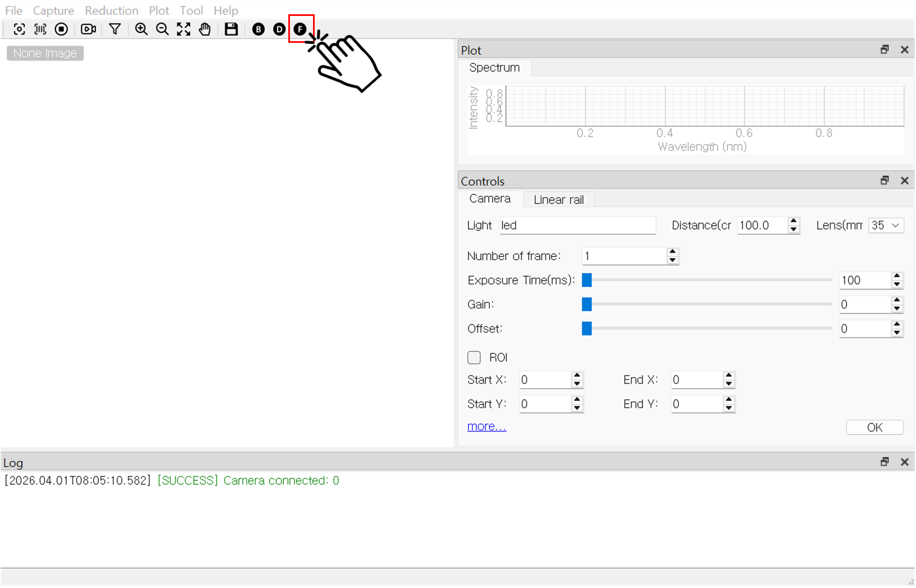Switch to the Linear rail tab
Viewport: 916px width, 588px height.
pyautogui.click(x=558, y=200)
